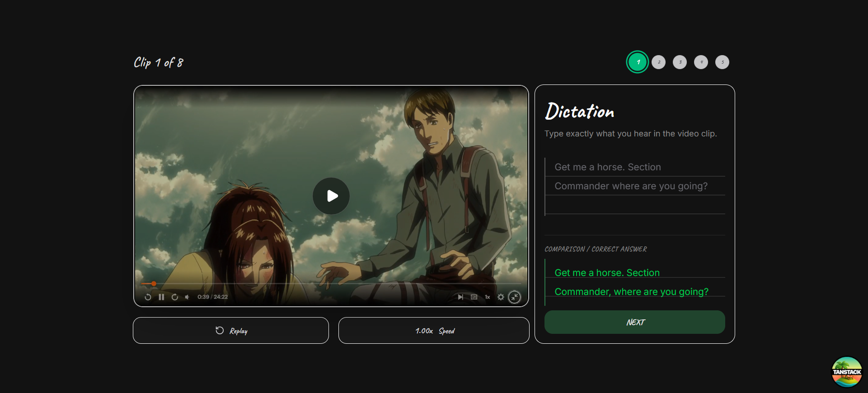868x393 pixels.
Task: Toggle subtitles with the captions icon
Action: (x=474, y=297)
